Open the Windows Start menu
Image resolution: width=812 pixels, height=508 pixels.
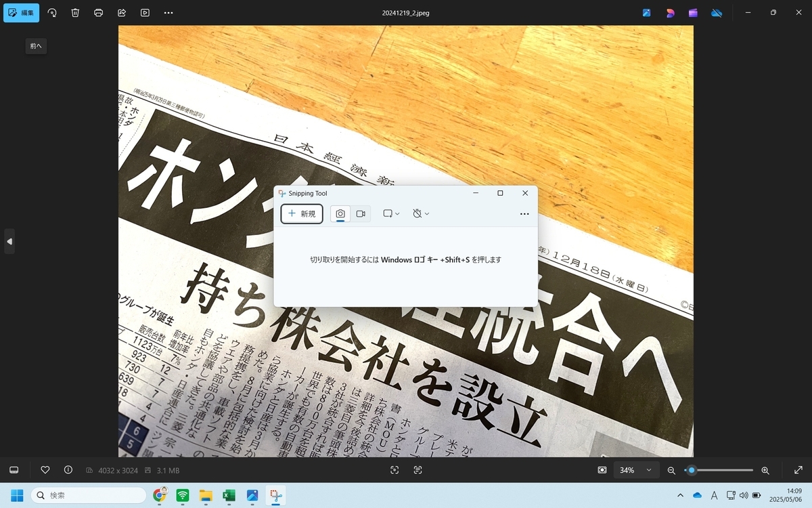tap(17, 495)
